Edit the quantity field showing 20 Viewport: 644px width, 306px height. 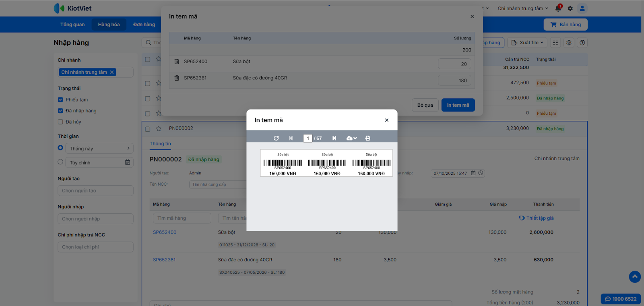(454, 64)
